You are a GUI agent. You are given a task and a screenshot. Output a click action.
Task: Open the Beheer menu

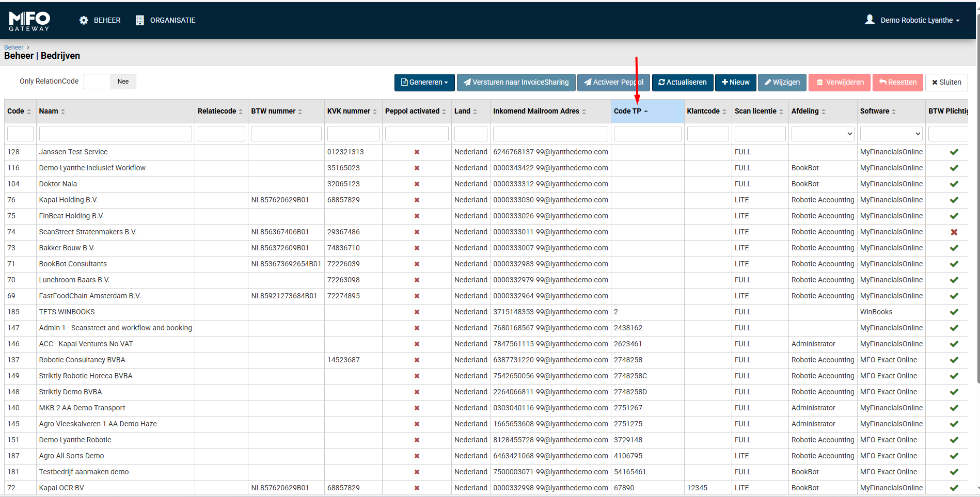(100, 20)
